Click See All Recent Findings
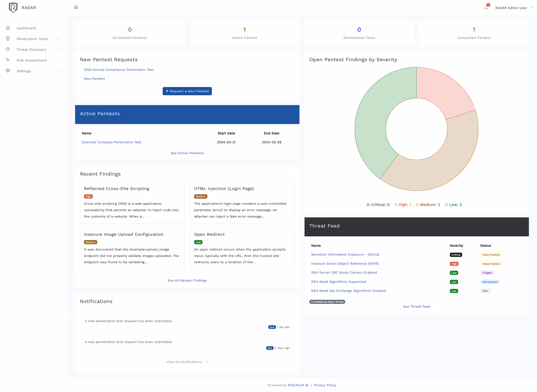537x392 pixels. tap(187, 280)
